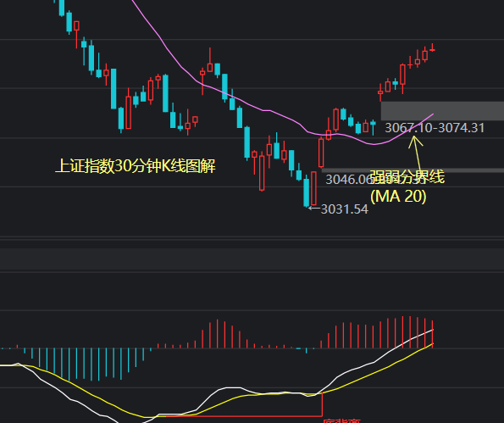
Task: Select the "3067.10-3074.31" price range label
Action: coord(435,128)
